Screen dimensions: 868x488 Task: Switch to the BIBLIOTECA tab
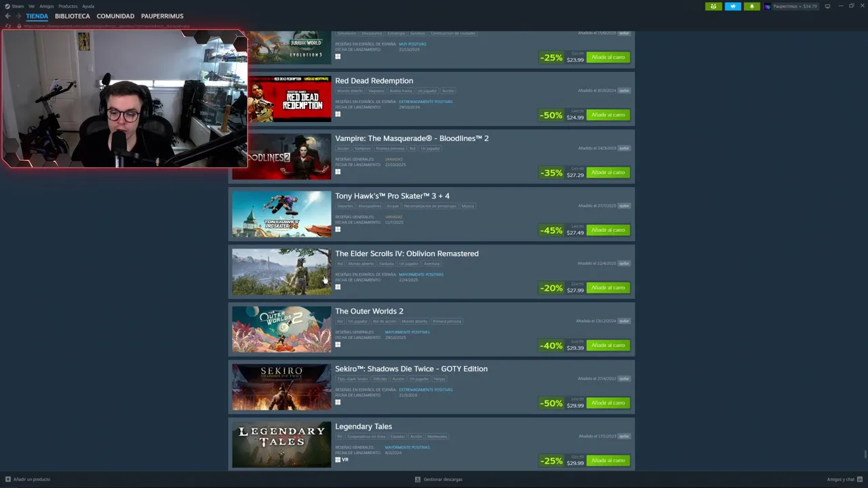tap(72, 16)
